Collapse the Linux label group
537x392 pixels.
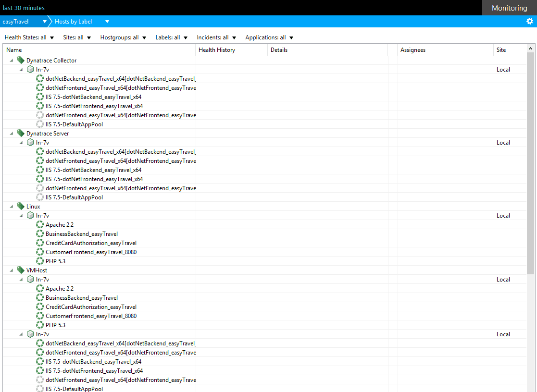coord(12,206)
